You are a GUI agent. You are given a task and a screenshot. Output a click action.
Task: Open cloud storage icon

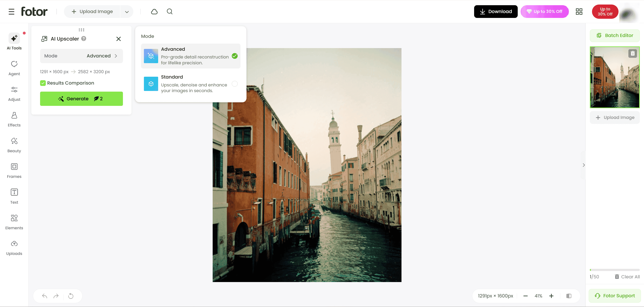point(154,12)
